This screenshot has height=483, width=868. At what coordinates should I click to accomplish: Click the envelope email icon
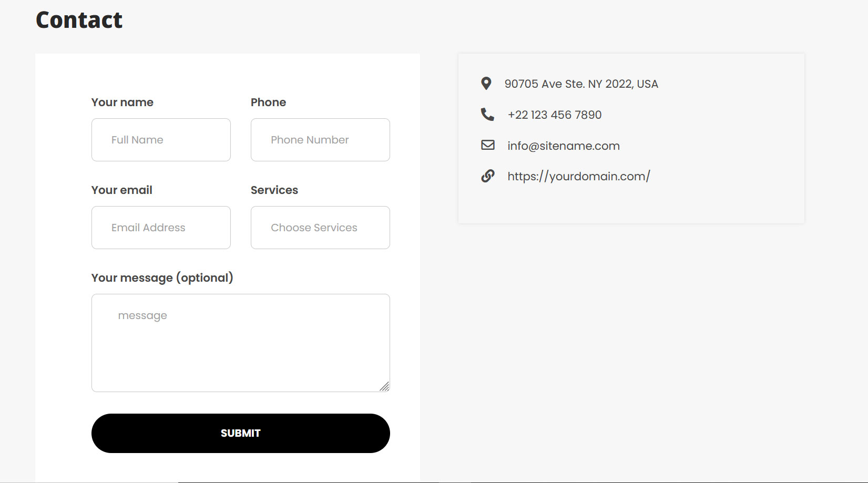488,145
